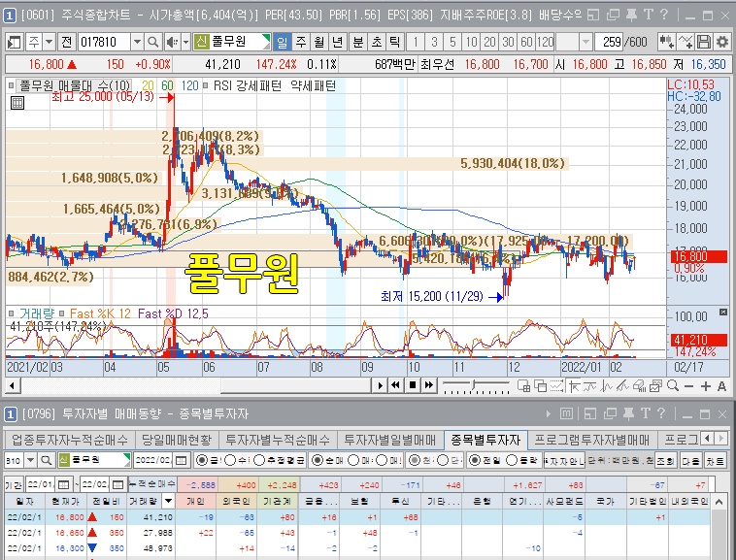Screen dimensions: 736x560
Task: Open calendar icon for 22/02 period end date
Action: [x=117, y=484]
